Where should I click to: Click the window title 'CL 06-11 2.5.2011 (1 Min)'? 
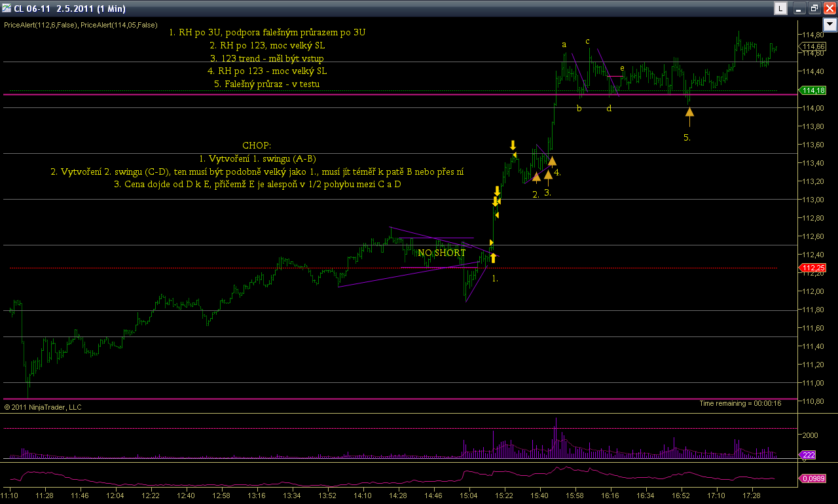click(x=69, y=9)
